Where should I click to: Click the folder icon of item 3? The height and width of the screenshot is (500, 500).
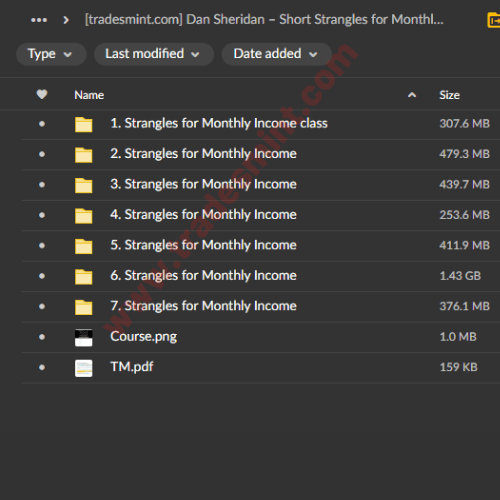[x=84, y=185]
